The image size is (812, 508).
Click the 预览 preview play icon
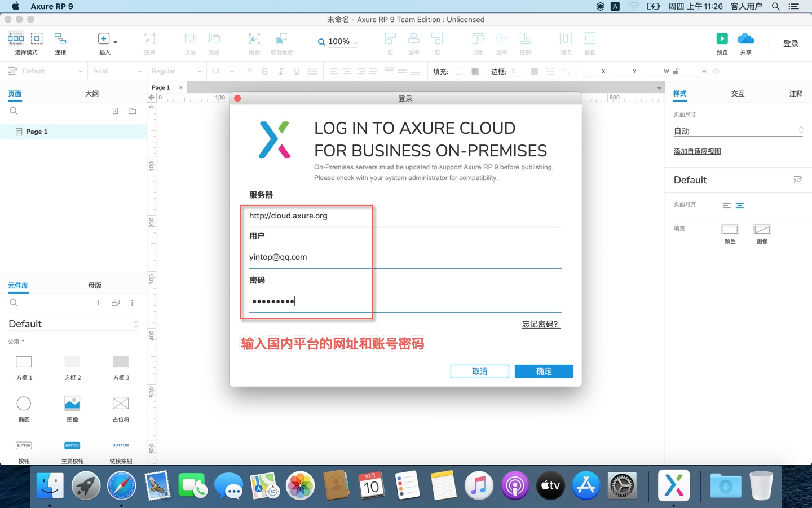coord(722,38)
